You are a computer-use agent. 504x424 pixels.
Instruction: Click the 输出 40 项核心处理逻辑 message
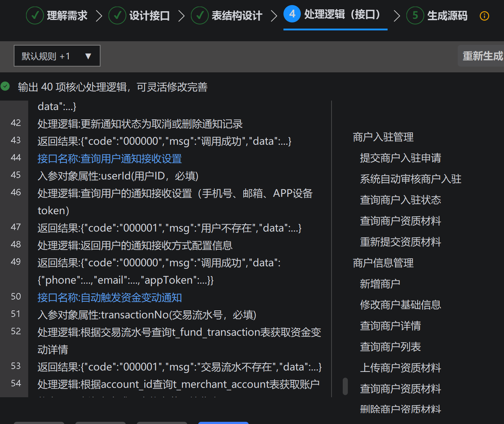pos(113,87)
